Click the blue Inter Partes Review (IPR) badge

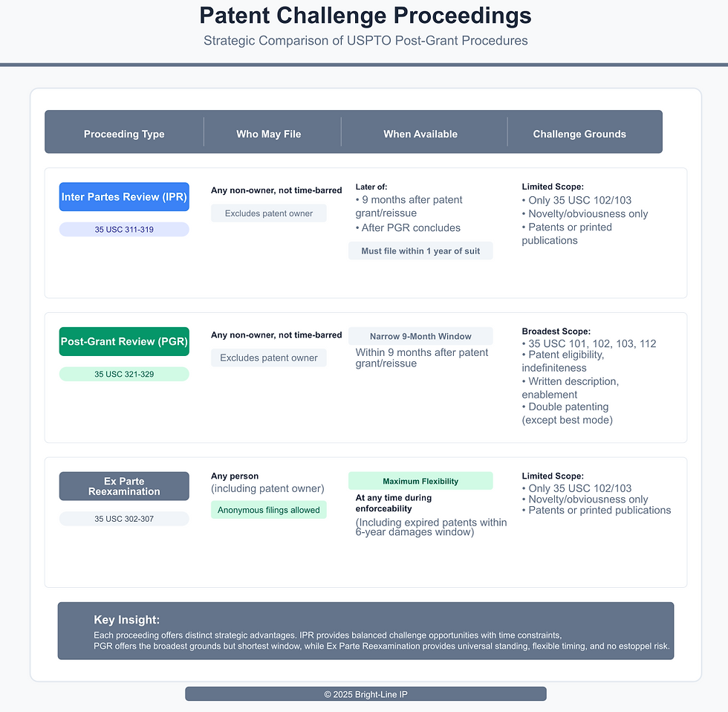coord(124,197)
